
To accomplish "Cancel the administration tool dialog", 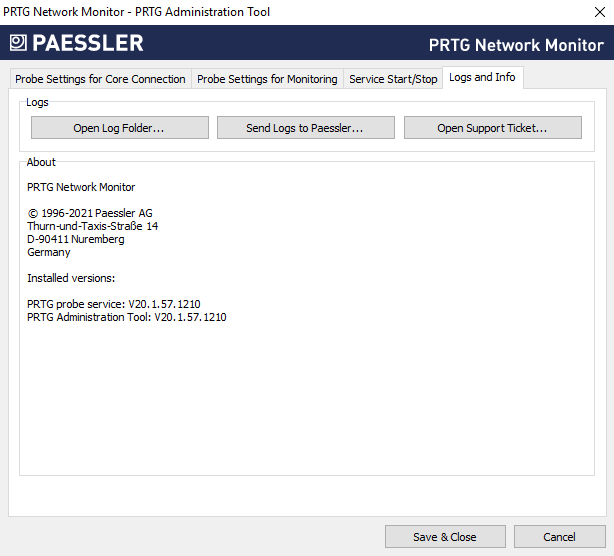I will (559, 537).
